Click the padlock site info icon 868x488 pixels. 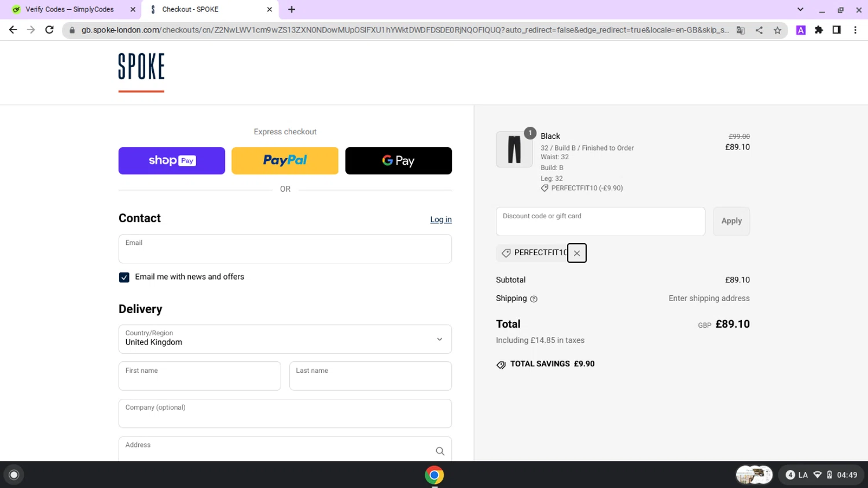tap(72, 30)
